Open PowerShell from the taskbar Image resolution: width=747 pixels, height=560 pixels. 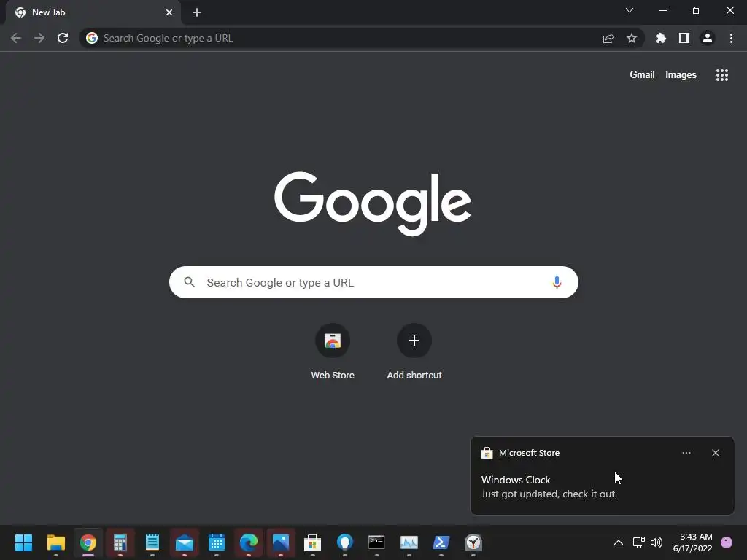pos(441,542)
